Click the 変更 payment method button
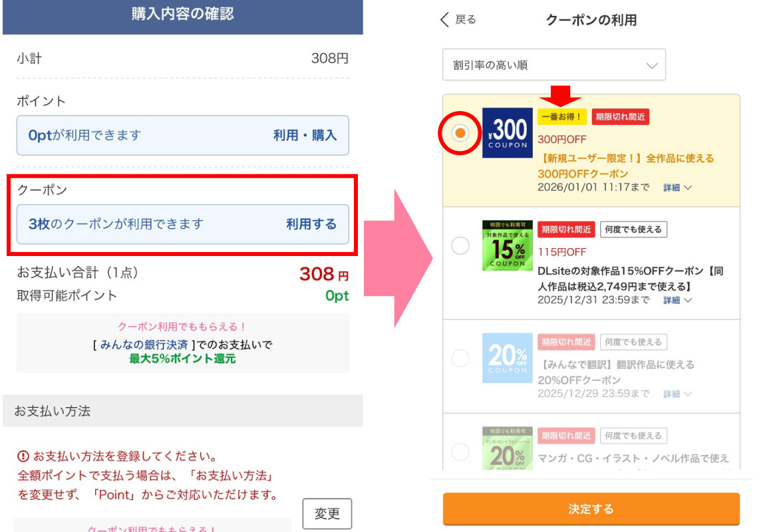The height and width of the screenshot is (532, 765). (327, 513)
